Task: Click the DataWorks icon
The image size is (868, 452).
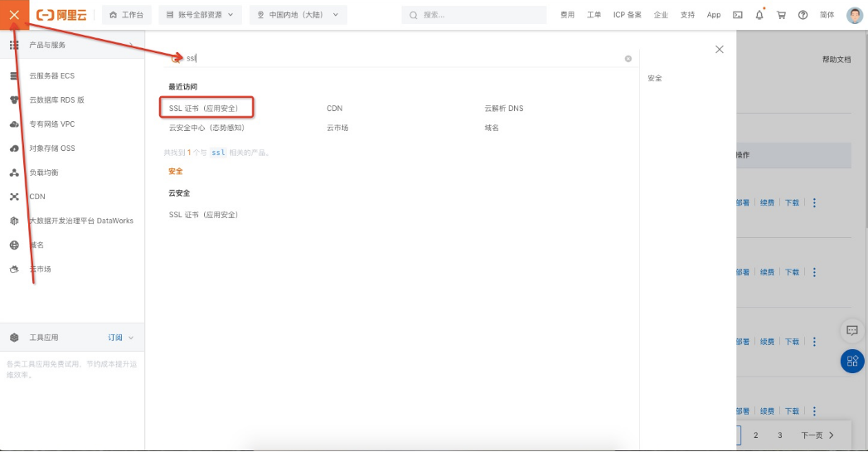Action: click(14, 221)
